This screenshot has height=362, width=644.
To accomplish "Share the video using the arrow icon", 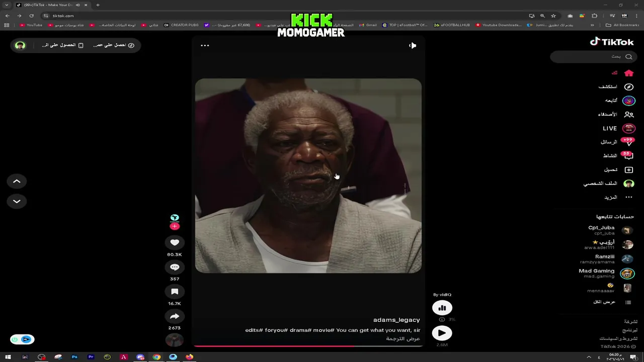I will point(175,316).
